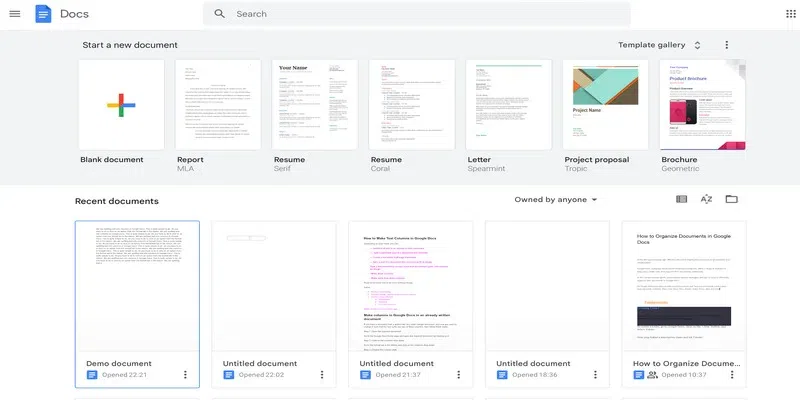The width and height of the screenshot is (800, 400).
Task: Click Docs file icon beside Opened 22:02
Action: point(229,375)
